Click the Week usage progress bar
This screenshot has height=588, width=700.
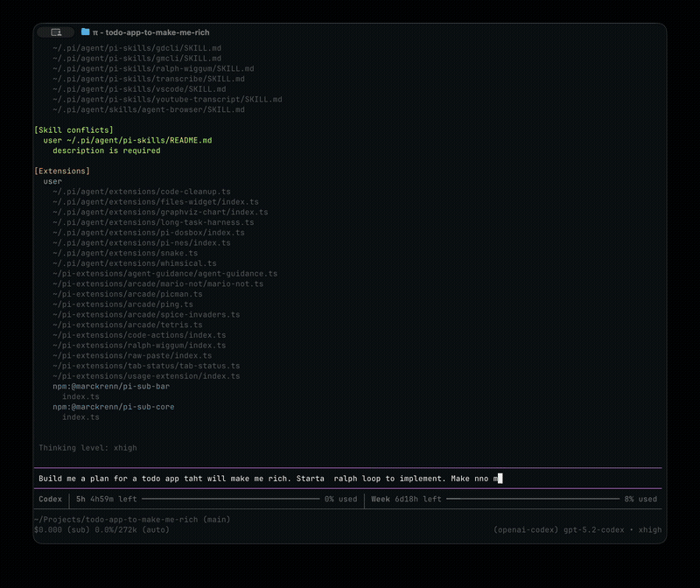click(533, 499)
